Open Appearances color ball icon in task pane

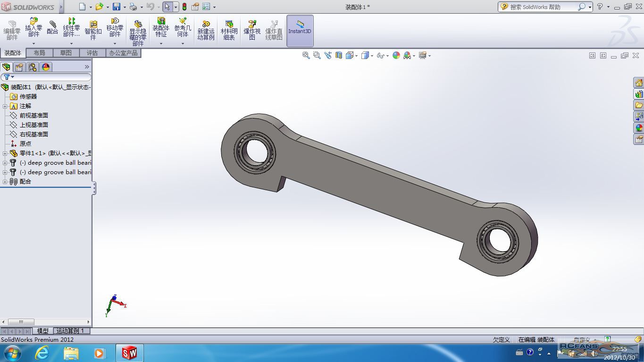pyautogui.click(x=639, y=128)
